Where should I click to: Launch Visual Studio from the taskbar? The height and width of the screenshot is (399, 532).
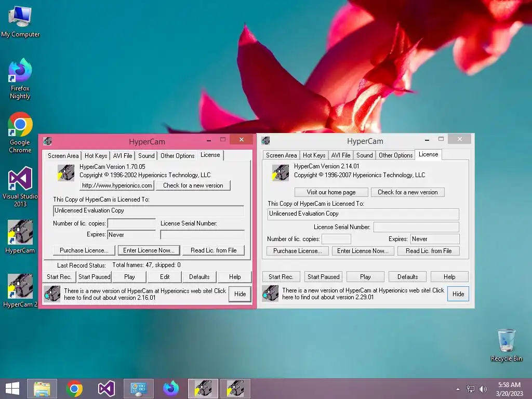106,389
